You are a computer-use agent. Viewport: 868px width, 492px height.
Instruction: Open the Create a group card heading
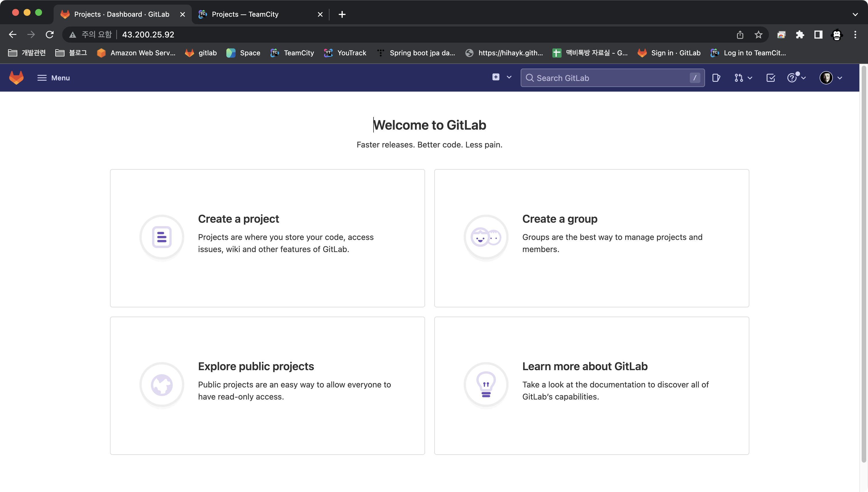(x=560, y=219)
